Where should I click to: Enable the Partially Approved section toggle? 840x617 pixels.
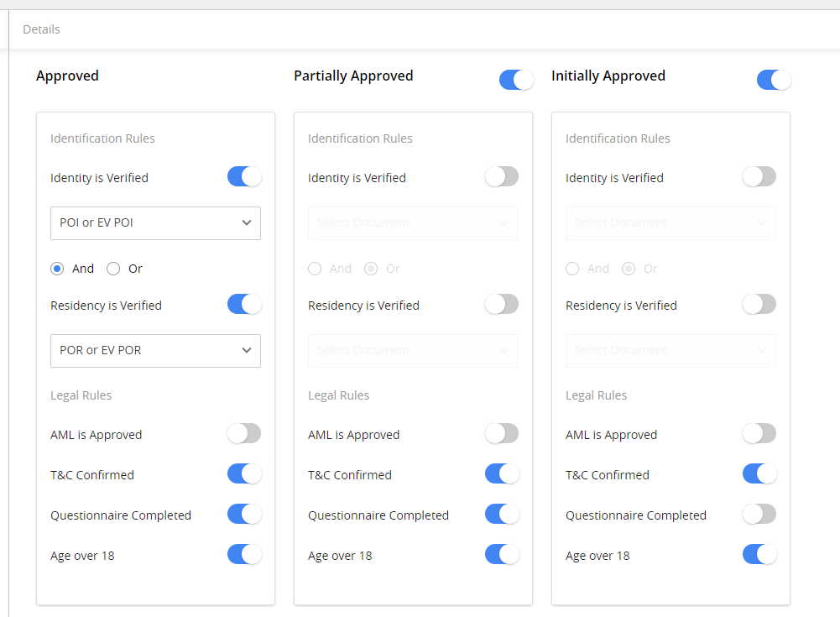(516, 79)
